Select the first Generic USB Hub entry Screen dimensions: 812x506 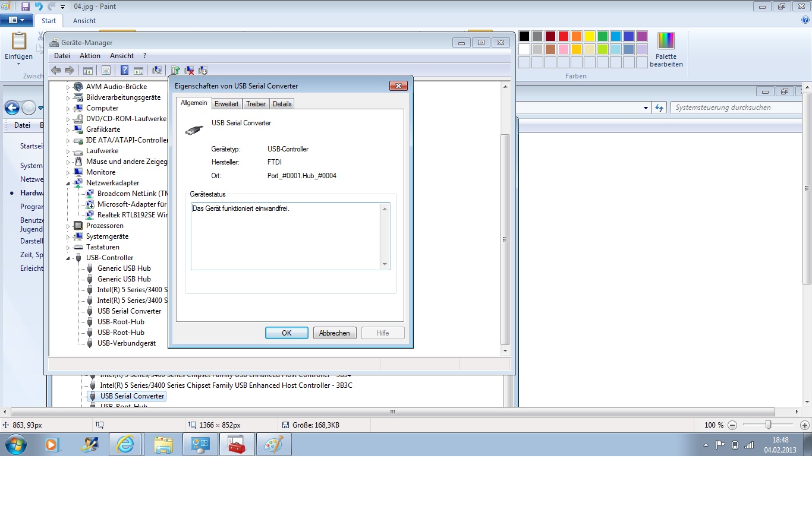(124, 268)
